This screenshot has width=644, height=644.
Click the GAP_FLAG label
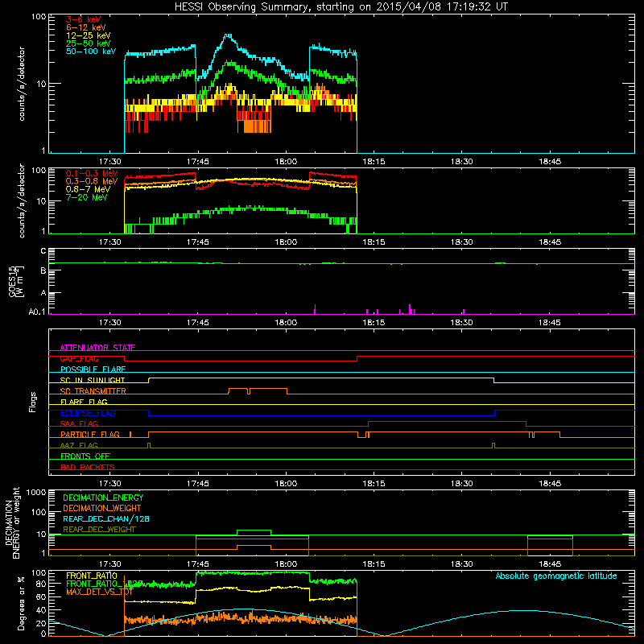[79, 358]
